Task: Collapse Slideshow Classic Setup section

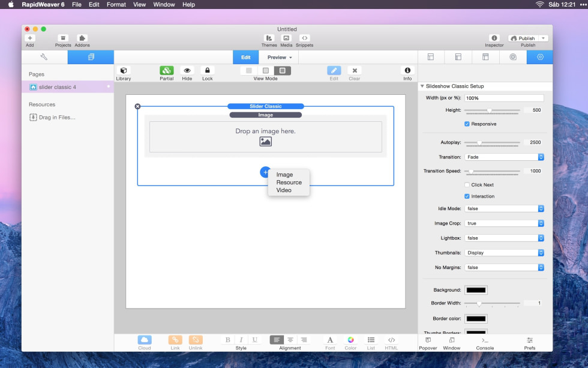Action: click(x=422, y=86)
